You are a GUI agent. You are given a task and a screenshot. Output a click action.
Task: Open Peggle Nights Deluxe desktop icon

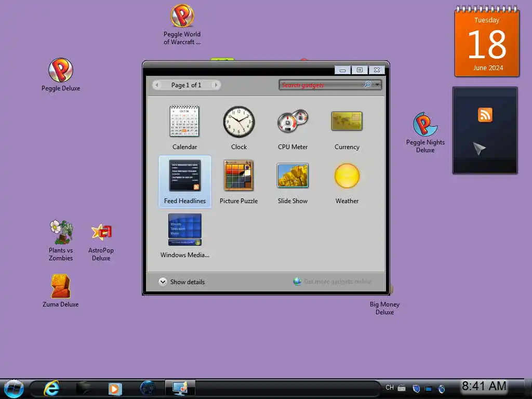[425, 132]
